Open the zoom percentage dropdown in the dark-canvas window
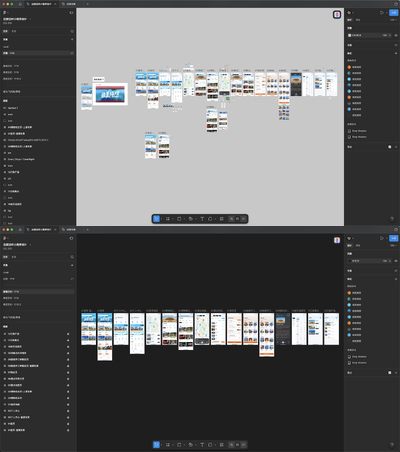Viewport: 400px width, 452px height. click(394, 245)
